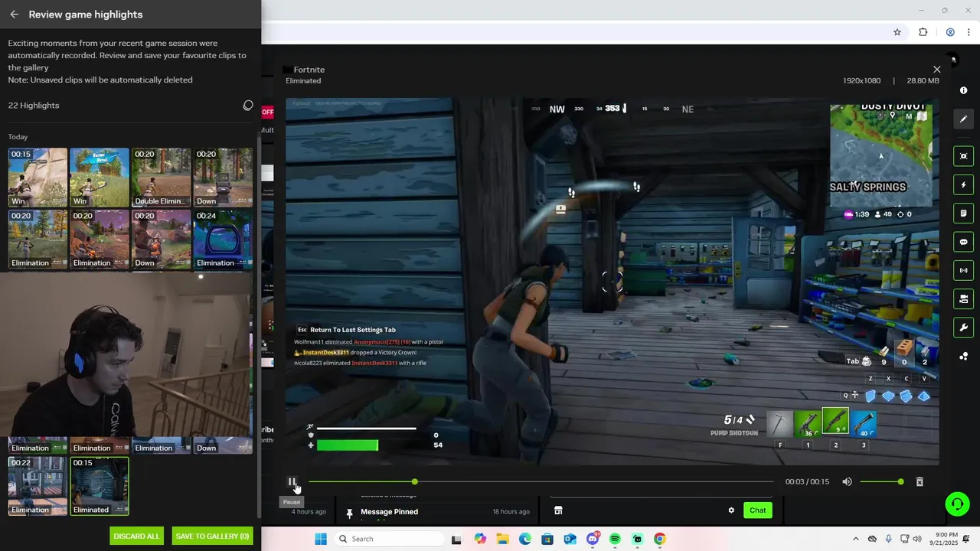Click the pencil edit icon in sidebar
The width and height of the screenshot is (980, 551).
[x=963, y=119]
